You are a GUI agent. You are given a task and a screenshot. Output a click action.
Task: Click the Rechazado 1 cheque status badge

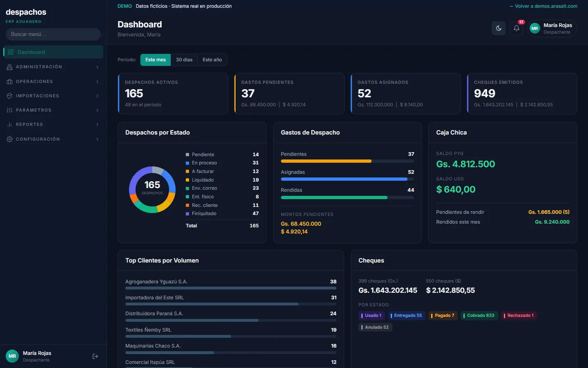519,316
